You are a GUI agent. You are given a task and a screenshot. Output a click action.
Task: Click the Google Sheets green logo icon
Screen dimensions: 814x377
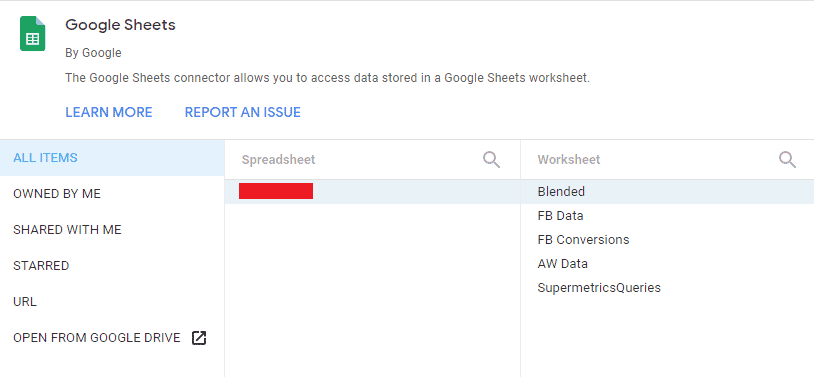pos(33,34)
